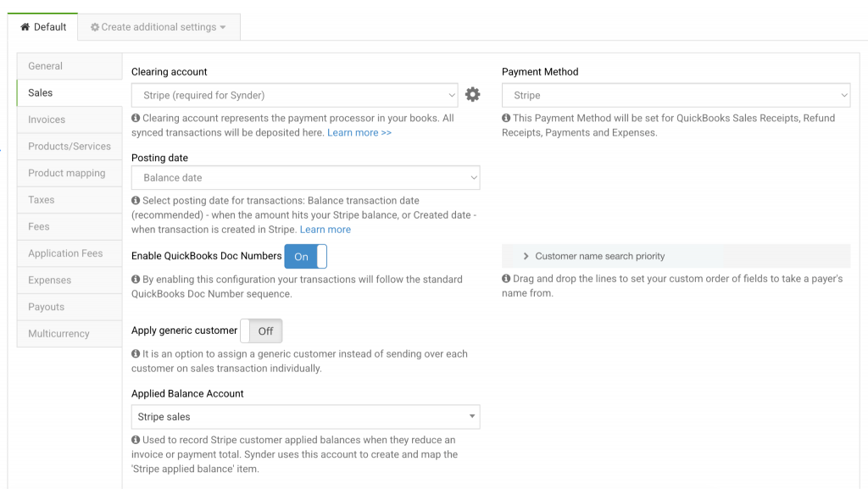Open the Applied Balance Account dropdown
Screen dimensions: 868x489
[x=305, y=417]
